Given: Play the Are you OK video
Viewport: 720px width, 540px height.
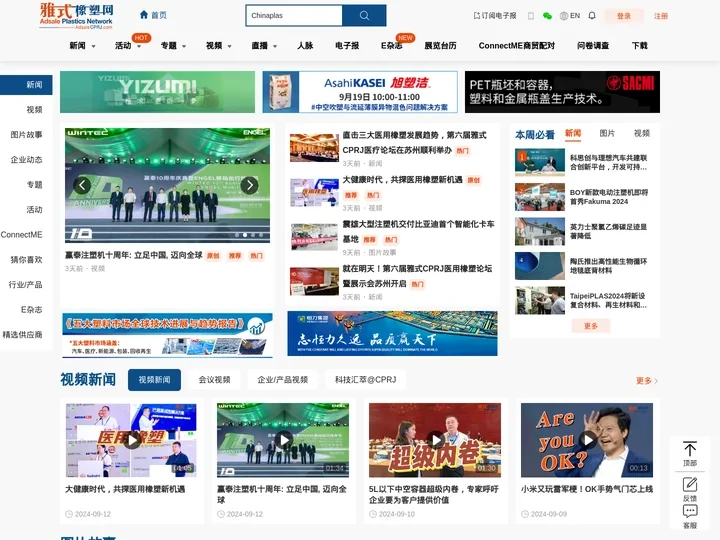Looking at the screenshot, I should coord(587,440).
